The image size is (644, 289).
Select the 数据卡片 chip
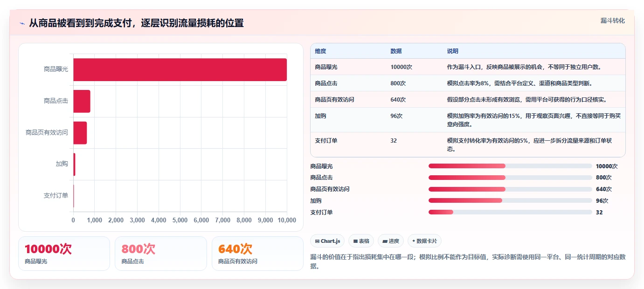(424, 241)
